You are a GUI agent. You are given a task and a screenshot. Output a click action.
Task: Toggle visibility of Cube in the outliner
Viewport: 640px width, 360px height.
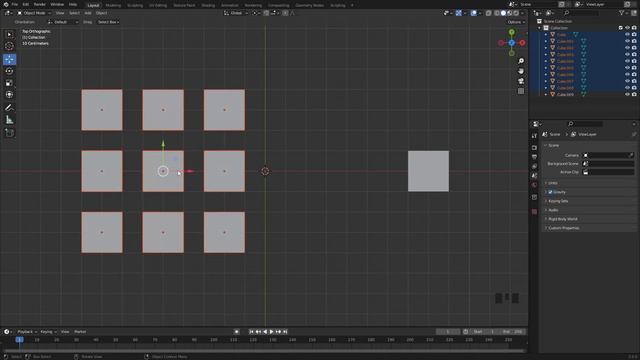[x=627, y=35]
